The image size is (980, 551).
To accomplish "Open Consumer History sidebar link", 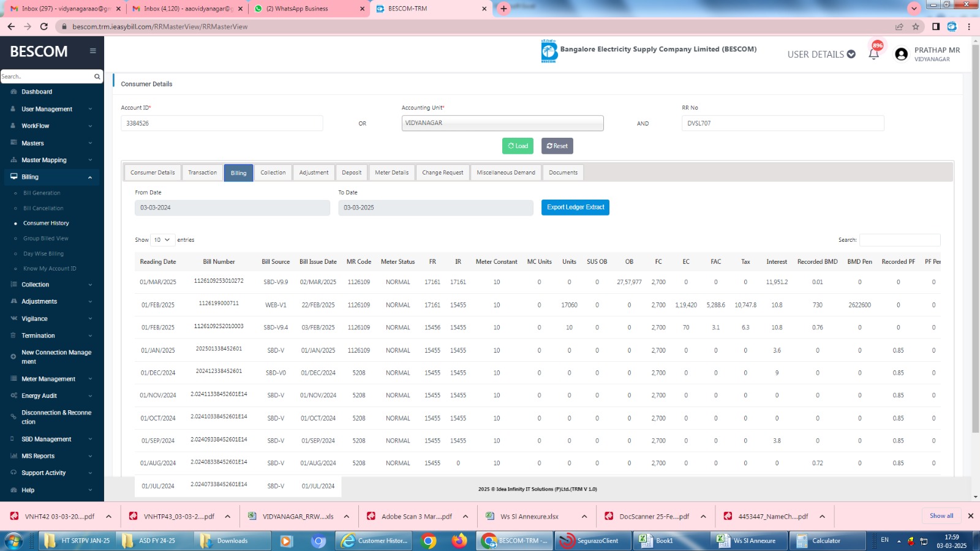I will tap(46, 223).
